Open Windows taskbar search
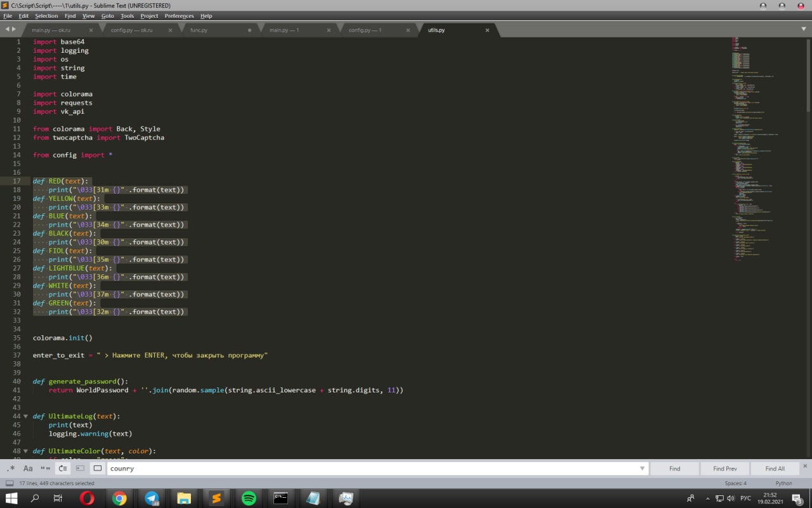Screen dimensions: 812x508 coord(35,498)
